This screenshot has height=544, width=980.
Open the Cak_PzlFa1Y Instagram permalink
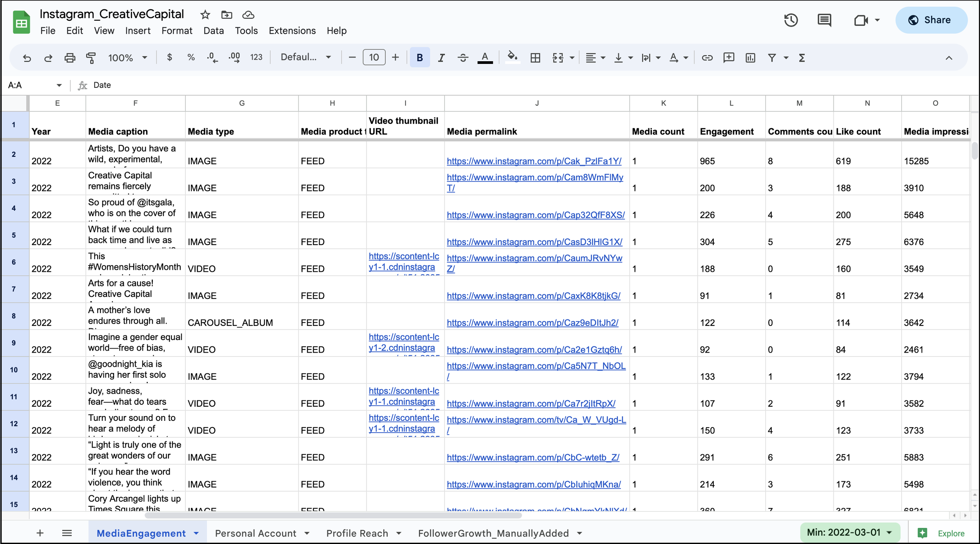(534, 161)
